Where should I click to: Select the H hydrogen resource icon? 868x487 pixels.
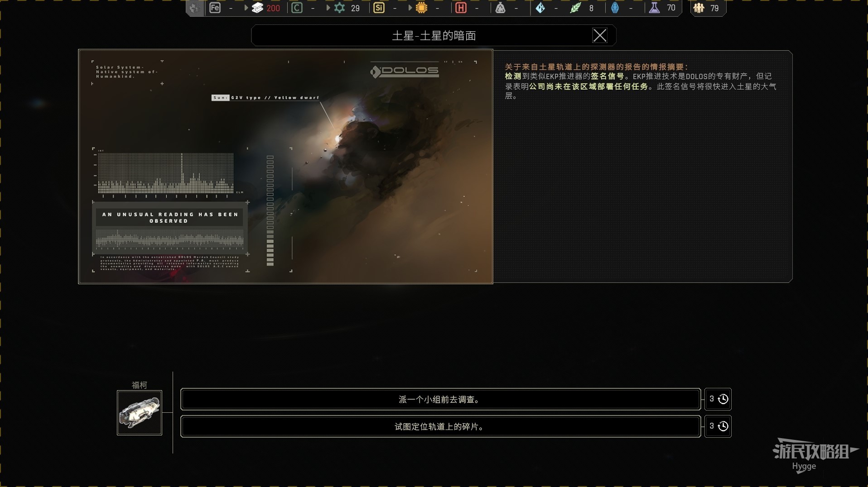pyautogui.click(x=461, y=8)
